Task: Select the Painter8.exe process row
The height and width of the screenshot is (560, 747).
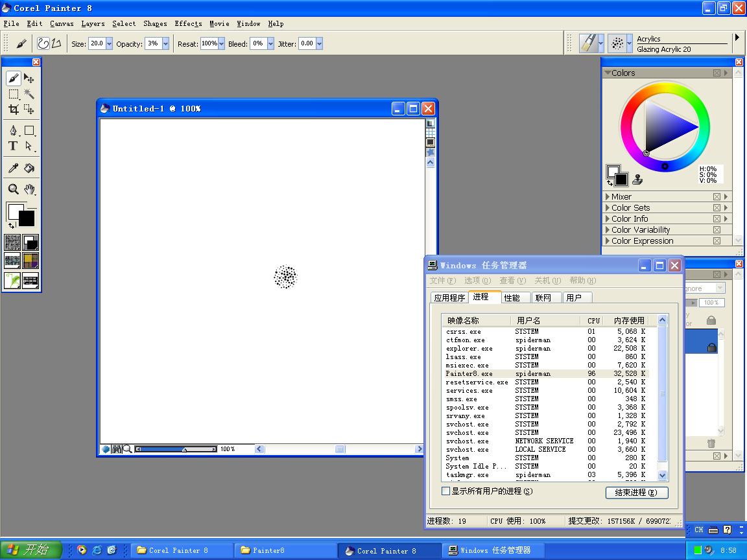Action: 546,374
